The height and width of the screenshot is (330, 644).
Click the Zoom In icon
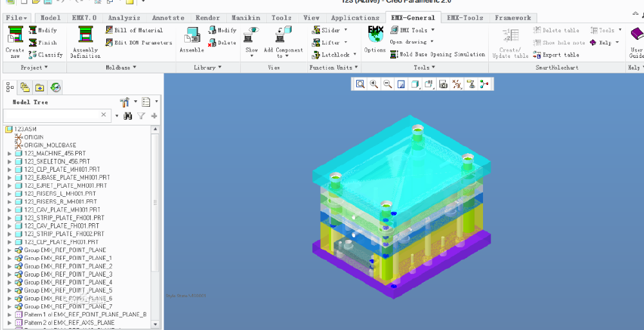(x=374, y=84)
